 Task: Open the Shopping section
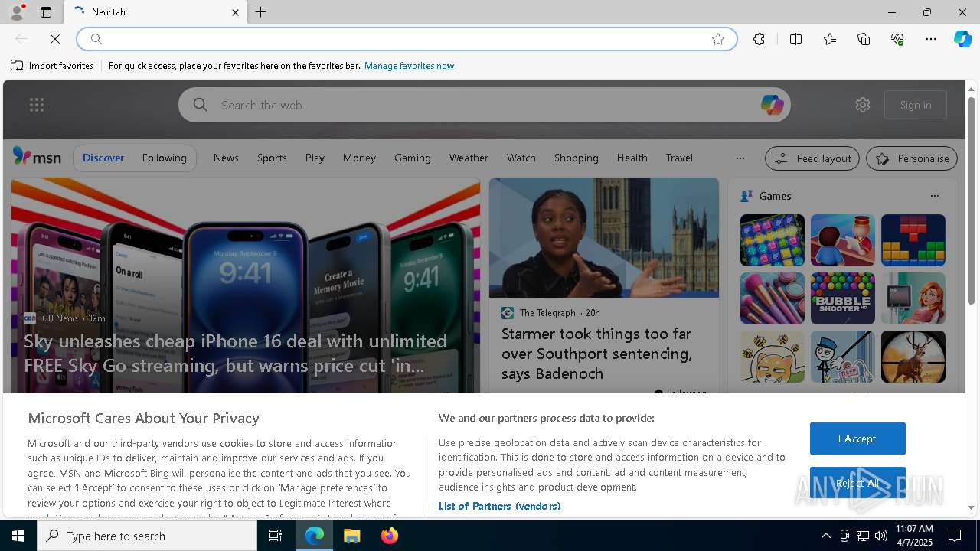click(x=577, y=158)
